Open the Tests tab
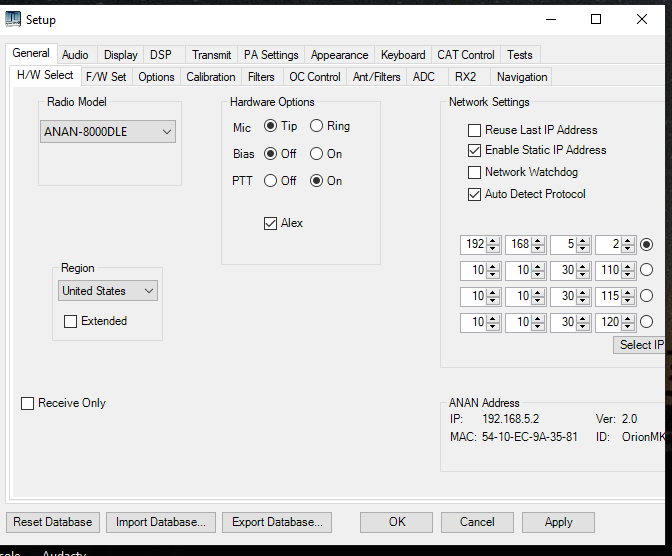The width and height of the screenshot is (672, 556). (x=520, y=55)
